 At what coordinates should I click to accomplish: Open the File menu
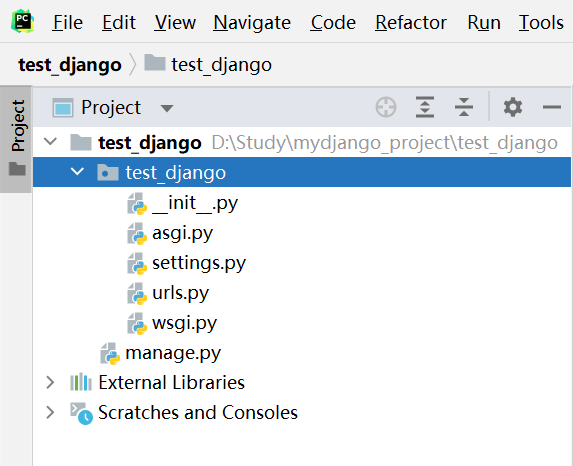[x=68, y=23]
